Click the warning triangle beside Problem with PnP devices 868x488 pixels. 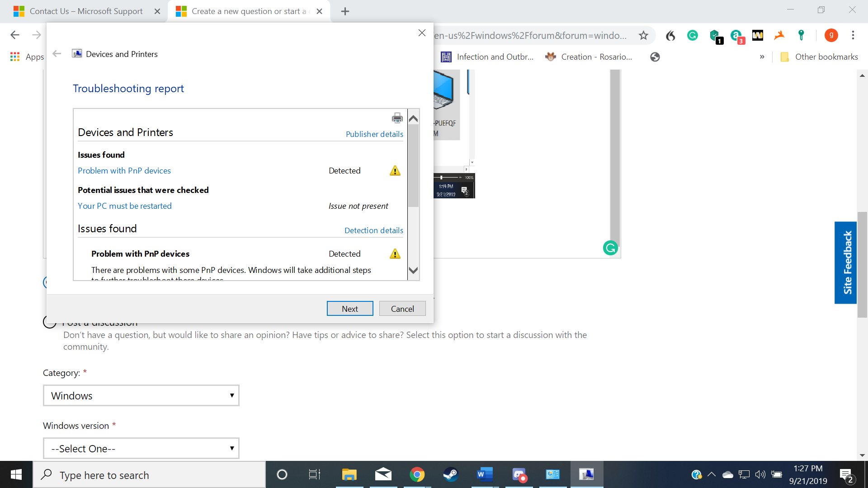coord(395,170)
